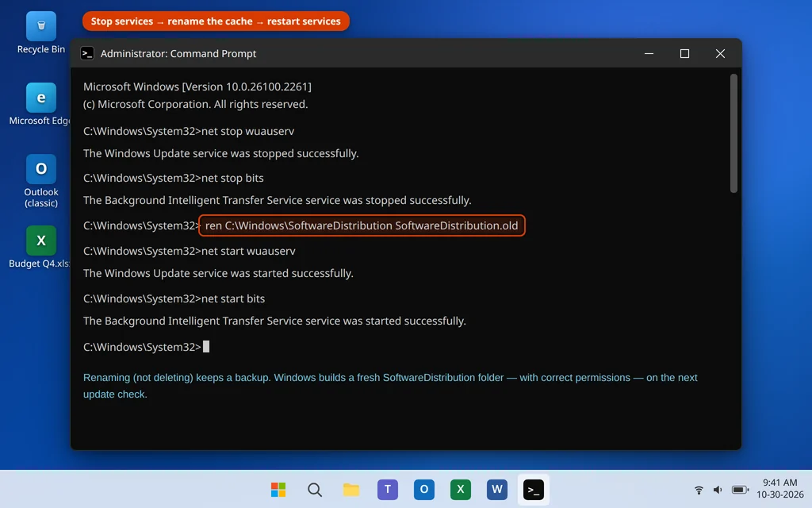Click the 'Administrator: Command Prompt' window title

point(178,53)
